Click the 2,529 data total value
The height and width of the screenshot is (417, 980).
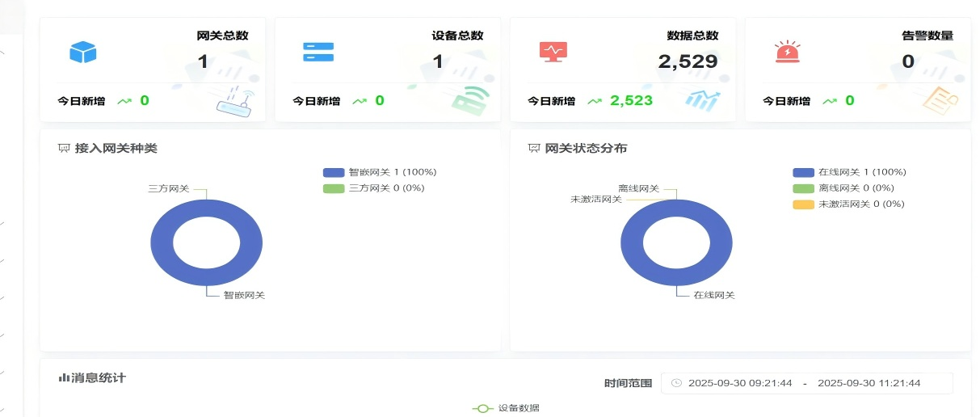tap(688, 62)
